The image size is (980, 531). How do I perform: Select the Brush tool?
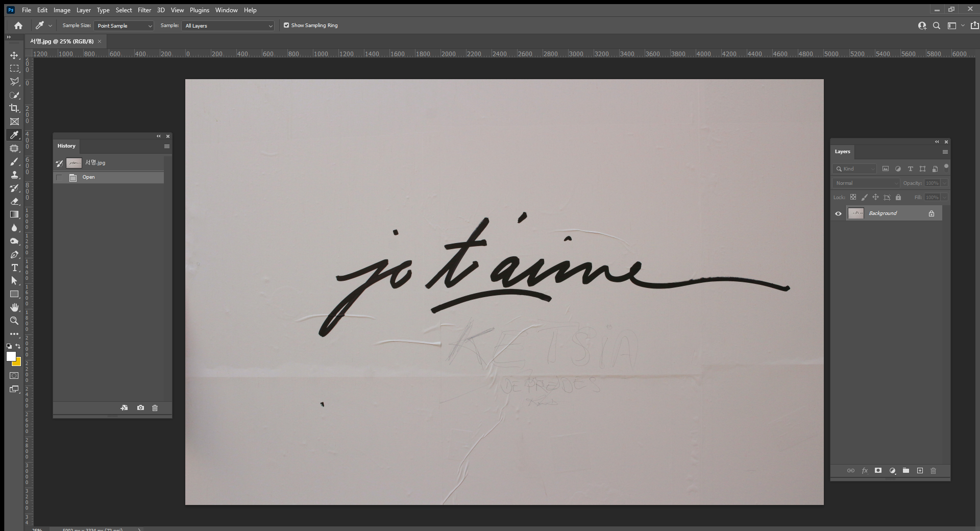[14, 161]
